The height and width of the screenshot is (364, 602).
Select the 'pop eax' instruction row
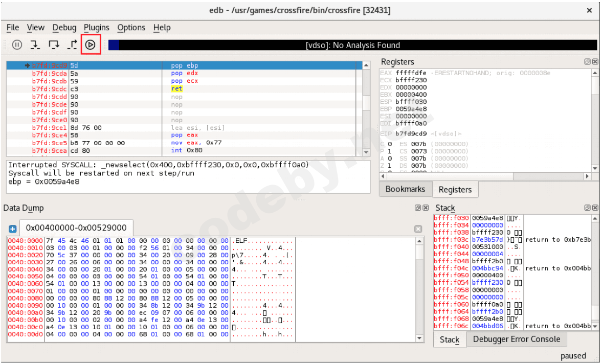(x=184, y=135)
